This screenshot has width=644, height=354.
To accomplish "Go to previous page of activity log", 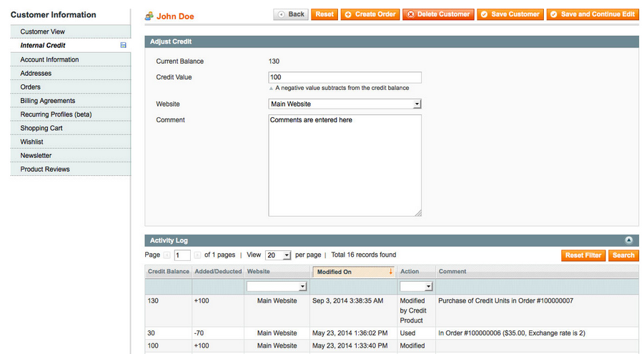I will click(x=167, y=255).
